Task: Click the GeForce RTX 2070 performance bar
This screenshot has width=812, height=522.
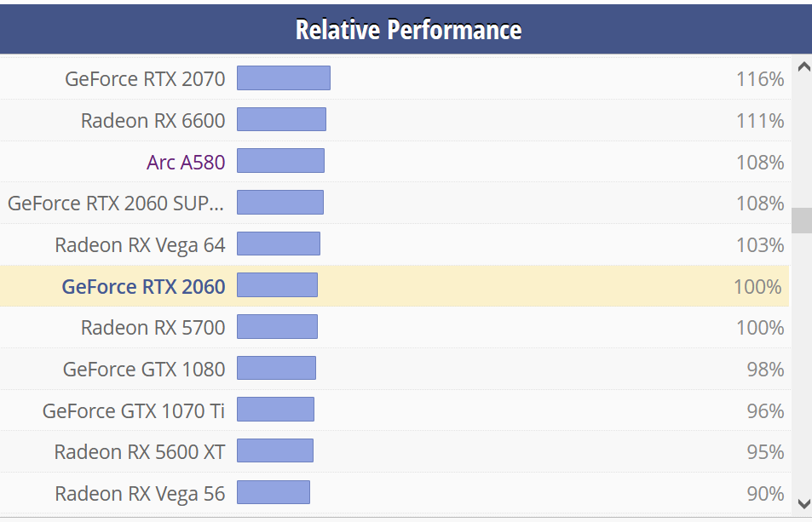Action: click(x=284, y=78)
